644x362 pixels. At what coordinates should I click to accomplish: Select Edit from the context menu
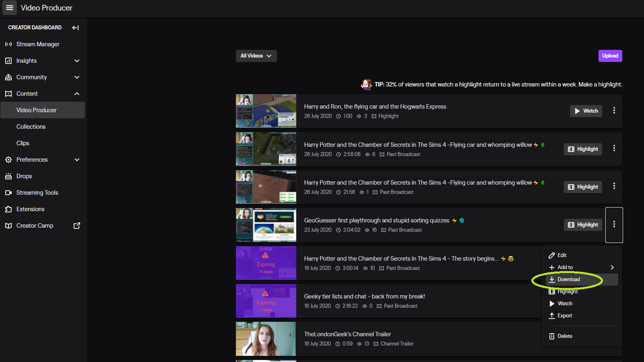click(582, 255)
